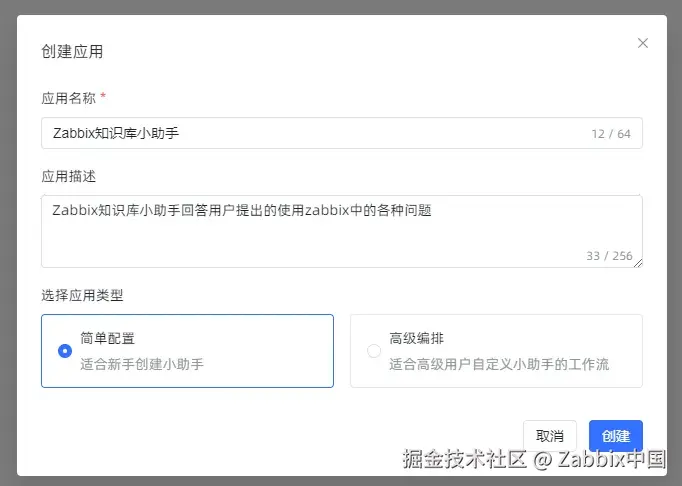This screenshot has width=682, height=486.
Task: Click the 适合新手创建小助手 card description
Action: [x=142, y=365]
